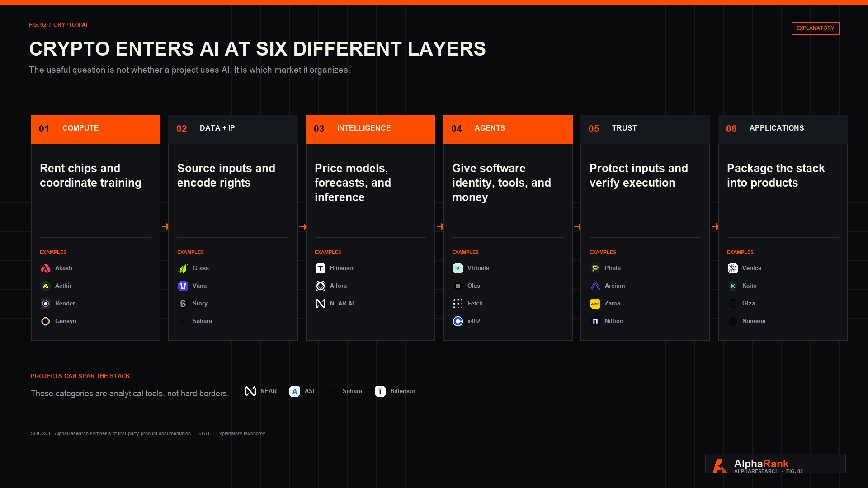868x488 pixels.
Task: Click the Aethir logo icon
Action: 46,286
